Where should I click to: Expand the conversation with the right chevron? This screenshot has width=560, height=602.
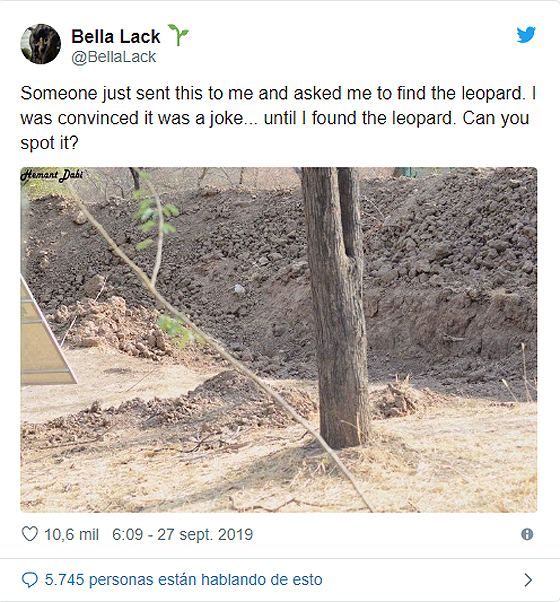click(x=528, y=579)
